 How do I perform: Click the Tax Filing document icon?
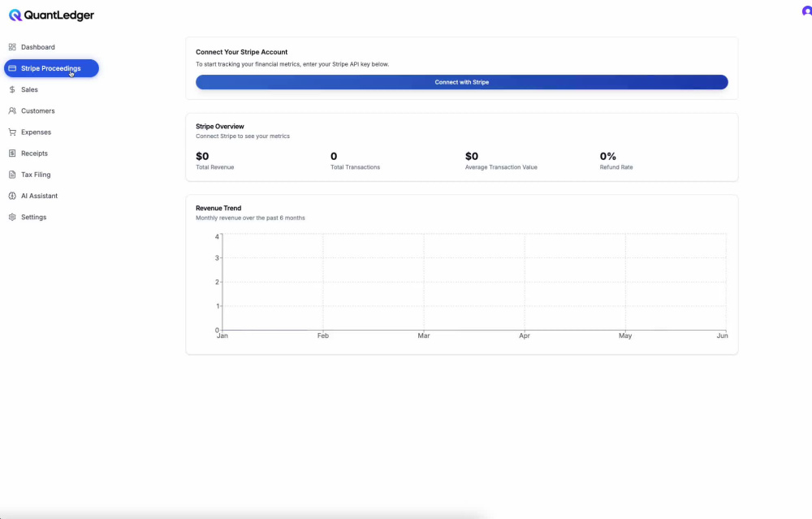tap(12, 175)
